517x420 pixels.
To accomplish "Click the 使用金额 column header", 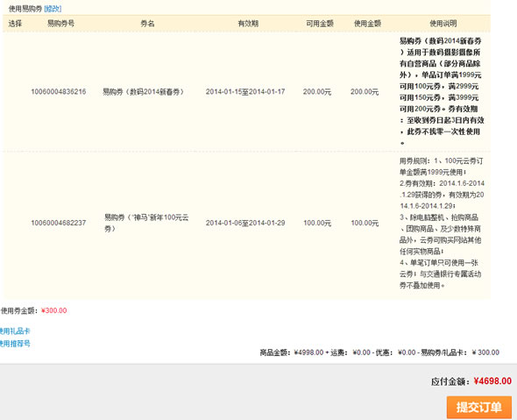I will click(x=368, y=24).
